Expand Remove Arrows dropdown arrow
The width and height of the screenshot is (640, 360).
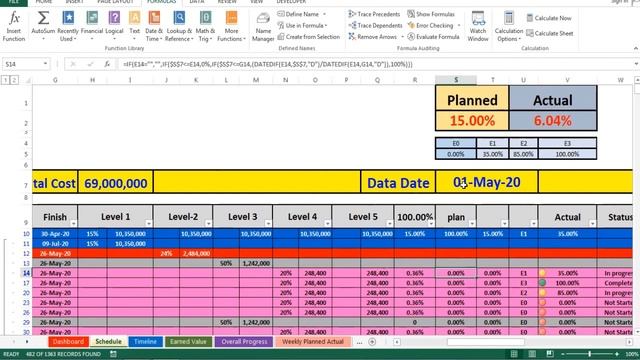(x=402, y=37)
